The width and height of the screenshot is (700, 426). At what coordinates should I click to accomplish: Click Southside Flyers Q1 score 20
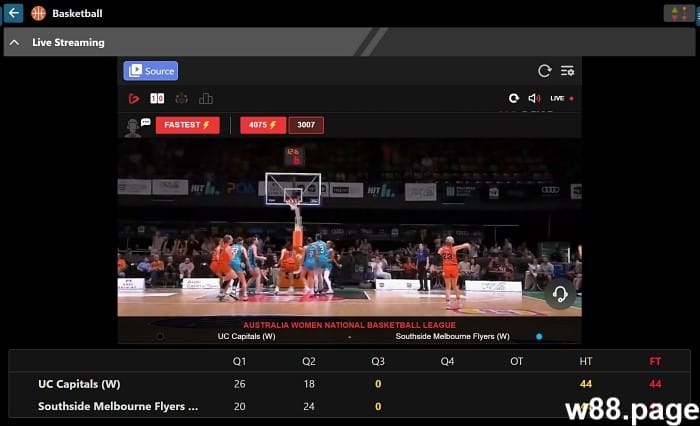coord(240,406)
